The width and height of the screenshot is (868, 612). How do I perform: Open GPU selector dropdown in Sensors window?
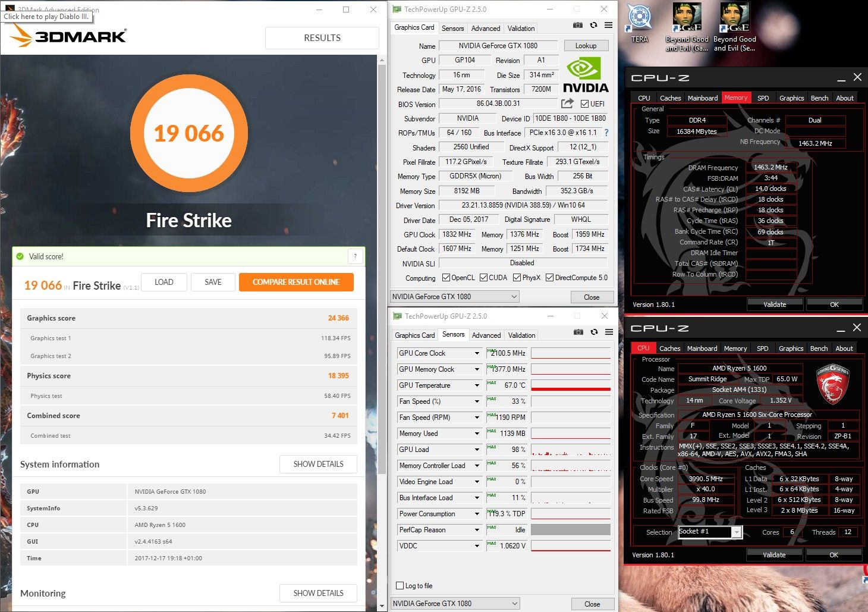455,603
